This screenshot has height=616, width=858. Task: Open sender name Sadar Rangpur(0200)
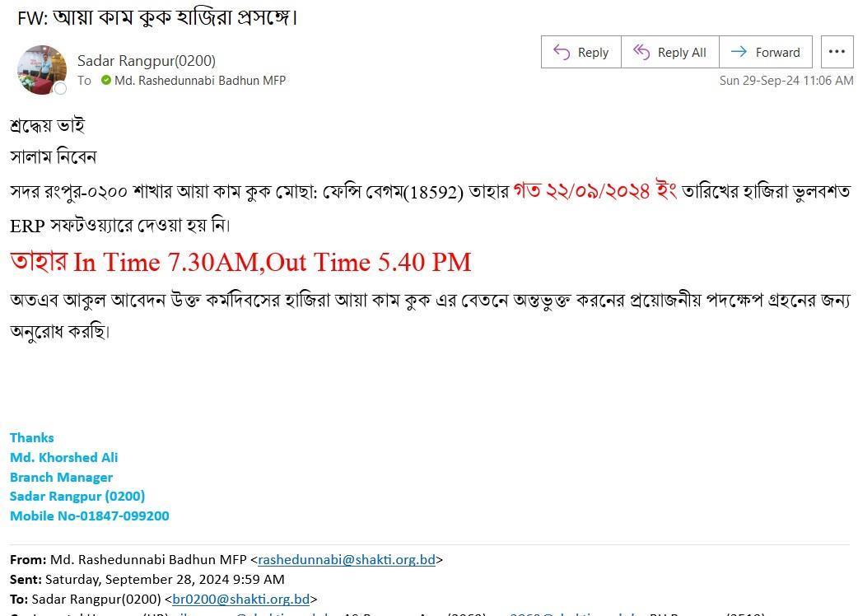(x=146, y=61)
